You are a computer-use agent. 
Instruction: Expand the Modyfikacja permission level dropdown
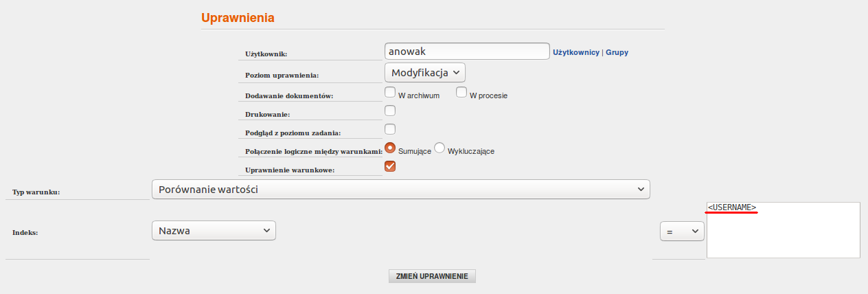[x=425, y=72]
